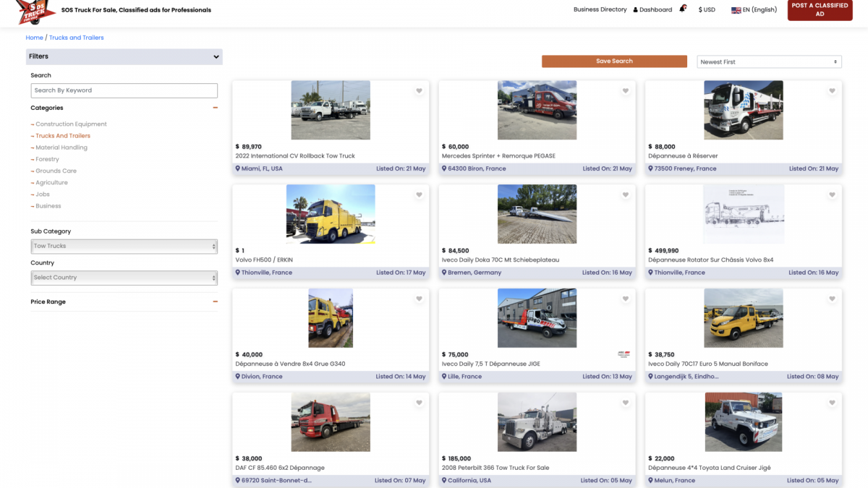868x488 pixels.
Task: Click heart on Toyota Land Cruiser Jigé
Action: [832, 403]
